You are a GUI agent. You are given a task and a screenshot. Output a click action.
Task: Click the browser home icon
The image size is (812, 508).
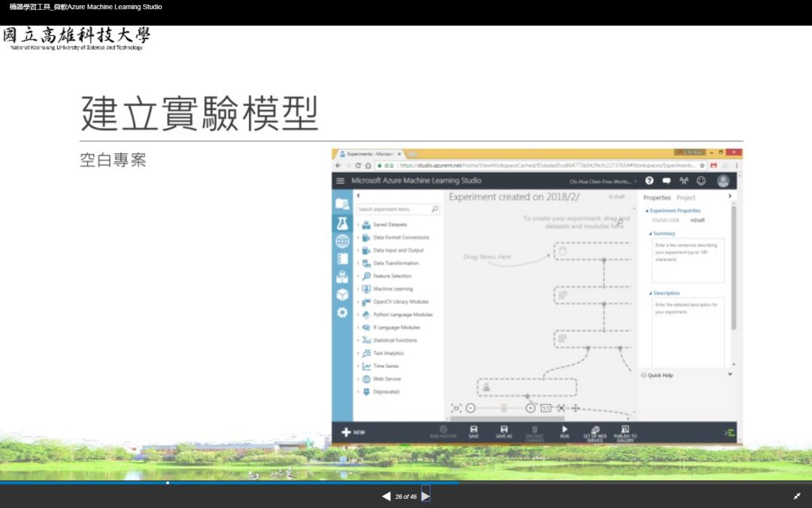tap(368, 166)
